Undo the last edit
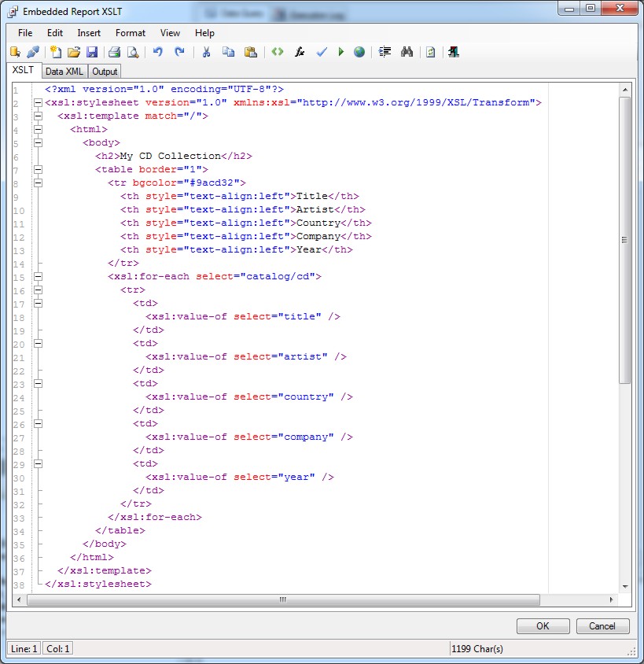This screenshot has width=644, height=664. coord(157,52)
